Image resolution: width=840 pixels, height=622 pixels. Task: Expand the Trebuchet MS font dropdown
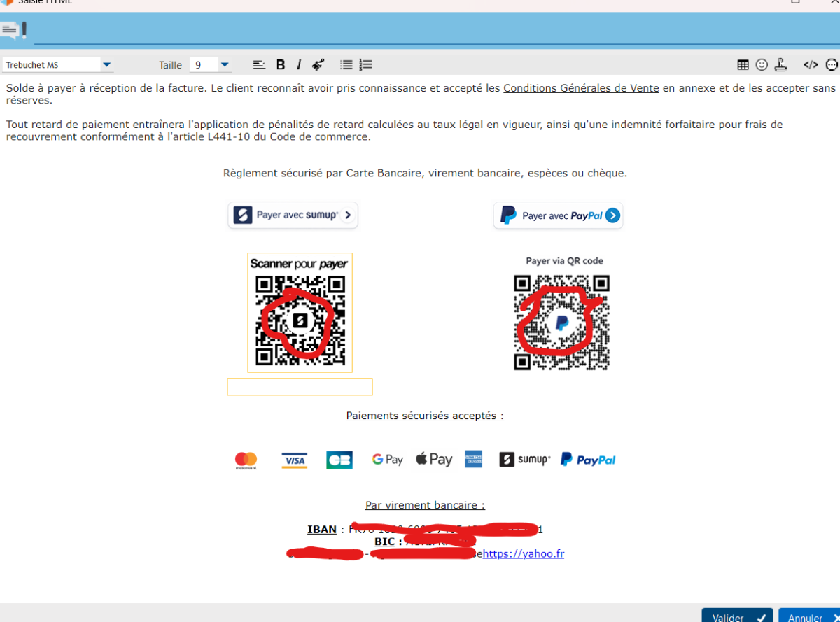pyautogui.click(x=106, y=65)
